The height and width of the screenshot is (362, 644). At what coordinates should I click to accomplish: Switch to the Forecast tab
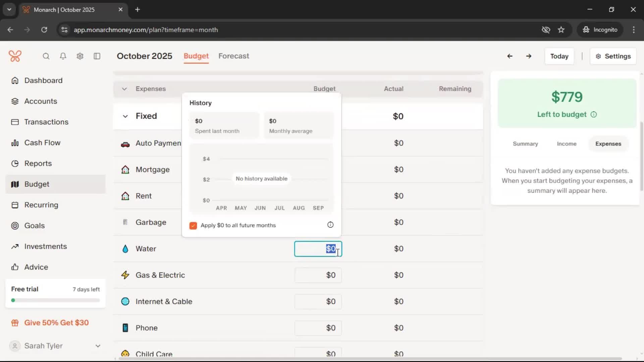pos(233,56)
